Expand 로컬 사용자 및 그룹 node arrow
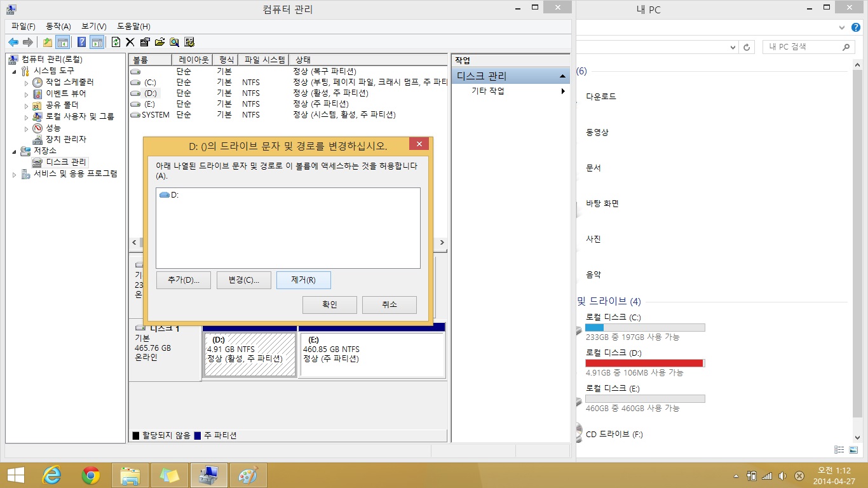 (26, 116)
